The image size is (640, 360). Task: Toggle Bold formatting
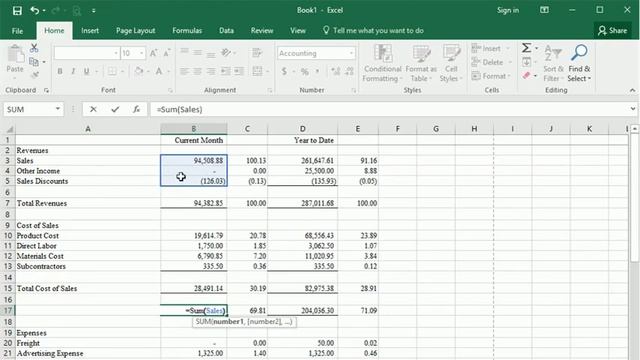[x=60, y=71]
